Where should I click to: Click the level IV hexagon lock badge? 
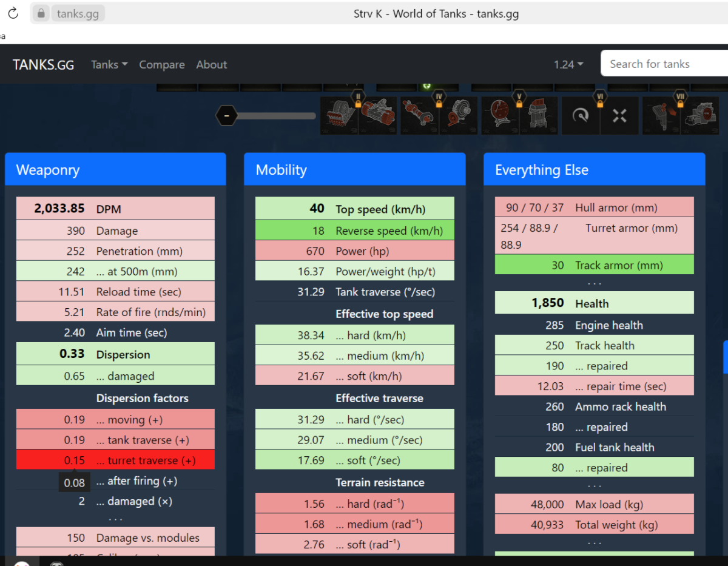439,99
